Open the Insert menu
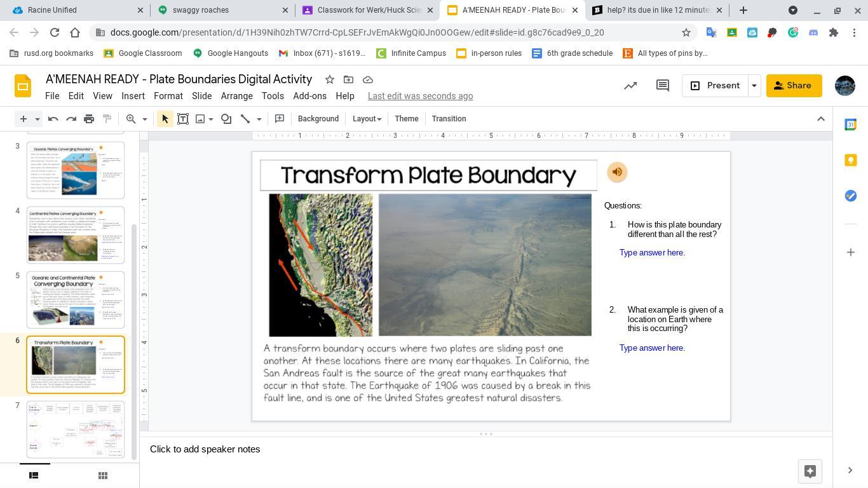The height and width of the screenshot is (488, 868). pos(133,96)
